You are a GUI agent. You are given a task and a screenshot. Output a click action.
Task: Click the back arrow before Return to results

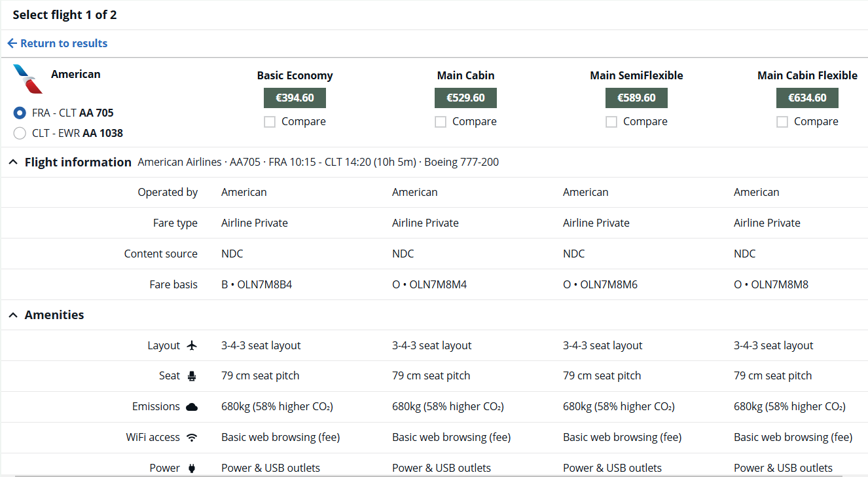(x=12, y=43)
